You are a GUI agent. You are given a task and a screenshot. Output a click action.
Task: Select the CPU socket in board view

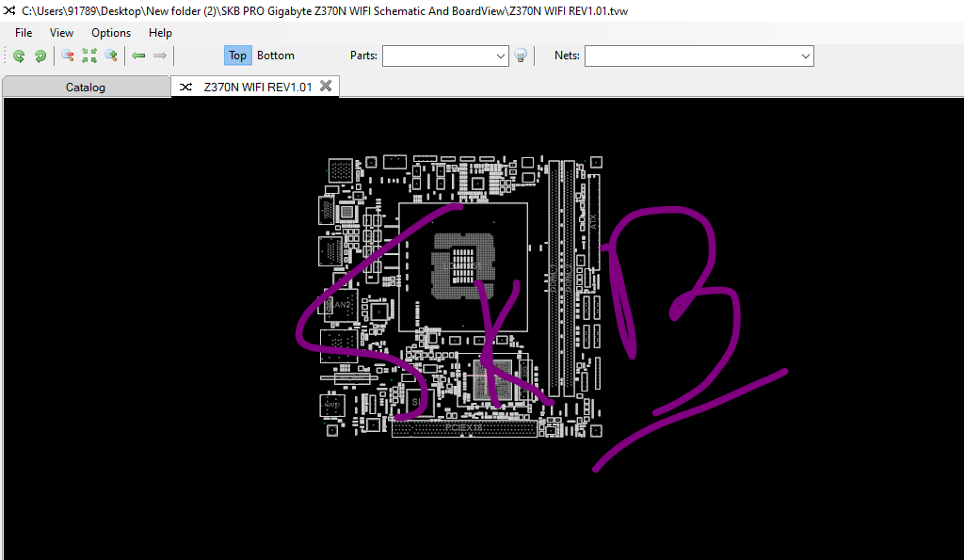[463, 265]
